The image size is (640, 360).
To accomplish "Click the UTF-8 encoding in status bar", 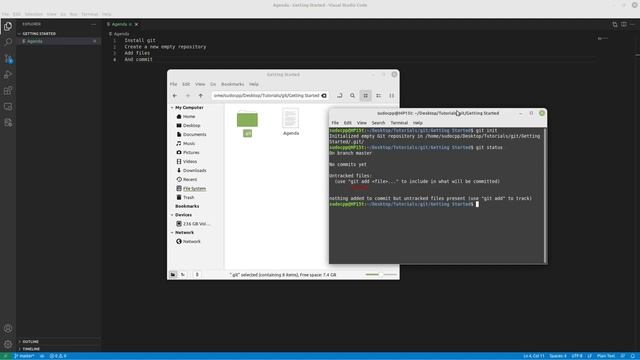I will point(577,356).
